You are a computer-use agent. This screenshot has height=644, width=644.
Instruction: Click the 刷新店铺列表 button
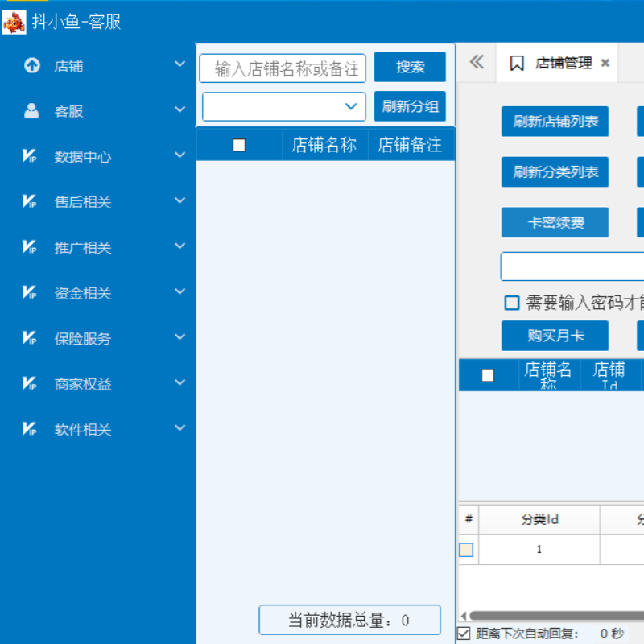(555, 122)
